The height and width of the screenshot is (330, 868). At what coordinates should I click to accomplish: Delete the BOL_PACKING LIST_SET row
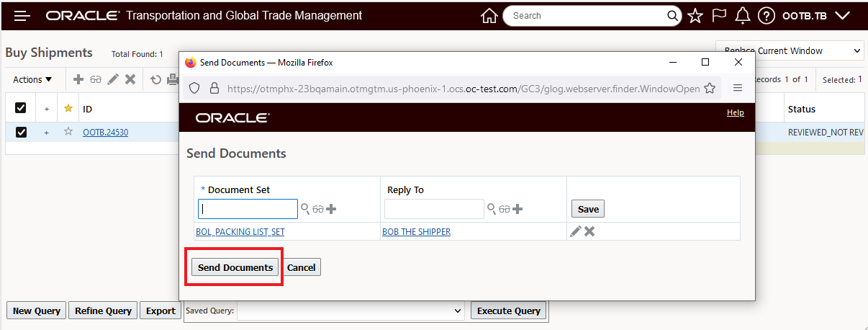pyautogui.click(x=589, y=231)
